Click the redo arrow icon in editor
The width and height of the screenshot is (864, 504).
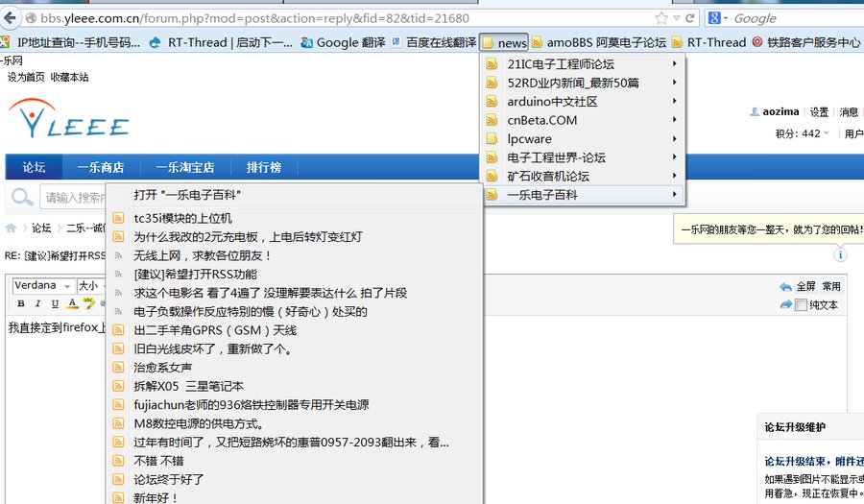point(784,304)
